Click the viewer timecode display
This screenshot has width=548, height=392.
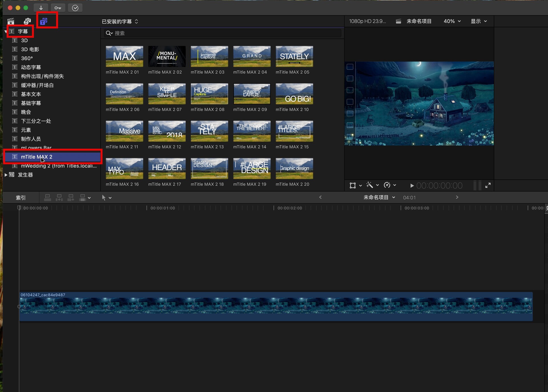tap(439, 186)
